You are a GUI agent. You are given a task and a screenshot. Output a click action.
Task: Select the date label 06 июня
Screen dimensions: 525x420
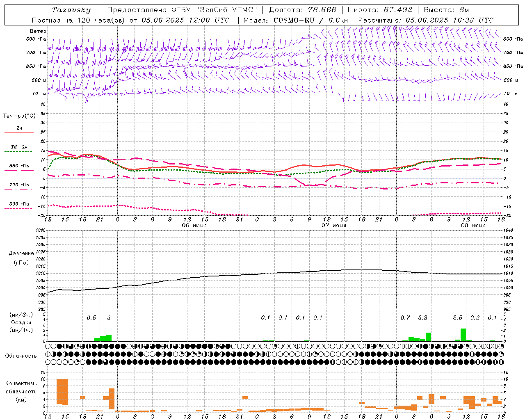click(x=194, y=226)
